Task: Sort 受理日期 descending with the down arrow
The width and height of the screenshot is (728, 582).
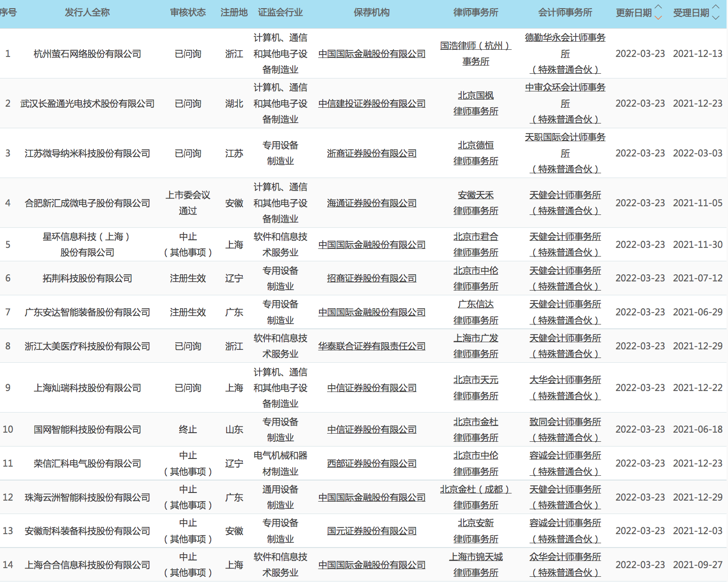Action: coord(716,18)
